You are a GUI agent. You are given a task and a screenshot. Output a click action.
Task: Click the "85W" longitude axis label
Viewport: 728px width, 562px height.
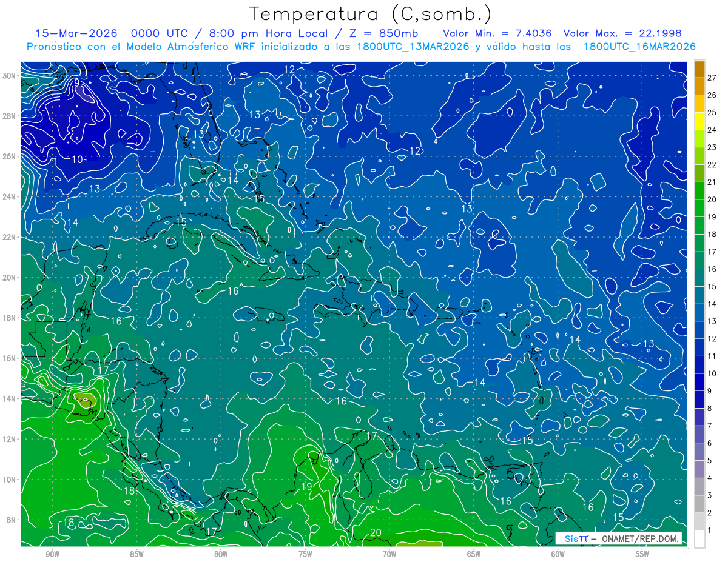click(x=136, y=554)
